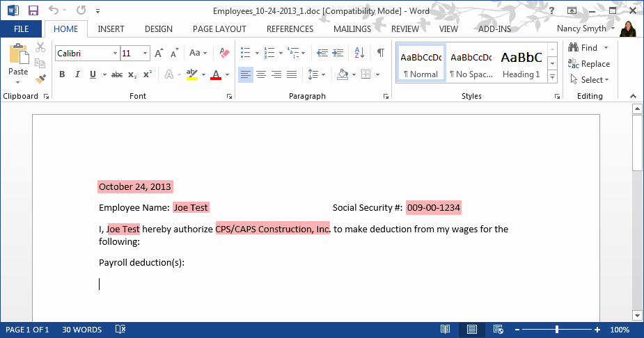Click the numbered list icon
This screenshot has height=338, width=644.
[269, 53]
